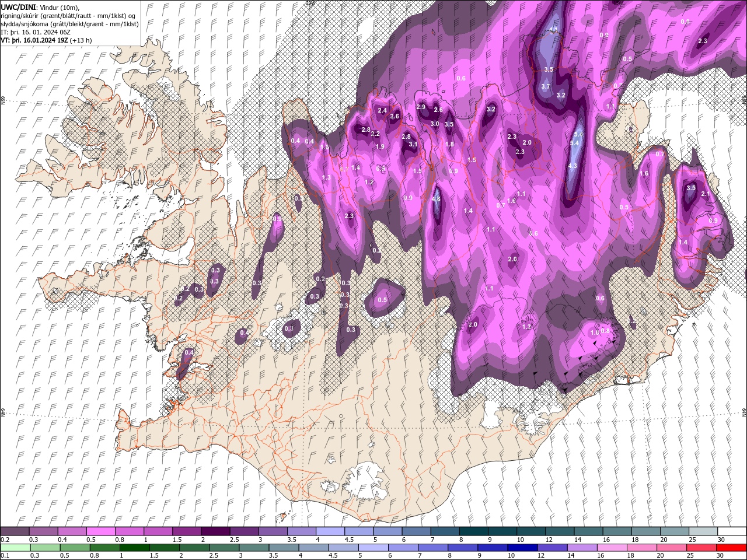747x560 pixels.
Task: Click the '(+13 h)' forecast offset text
Action: (x=81, y=40)
